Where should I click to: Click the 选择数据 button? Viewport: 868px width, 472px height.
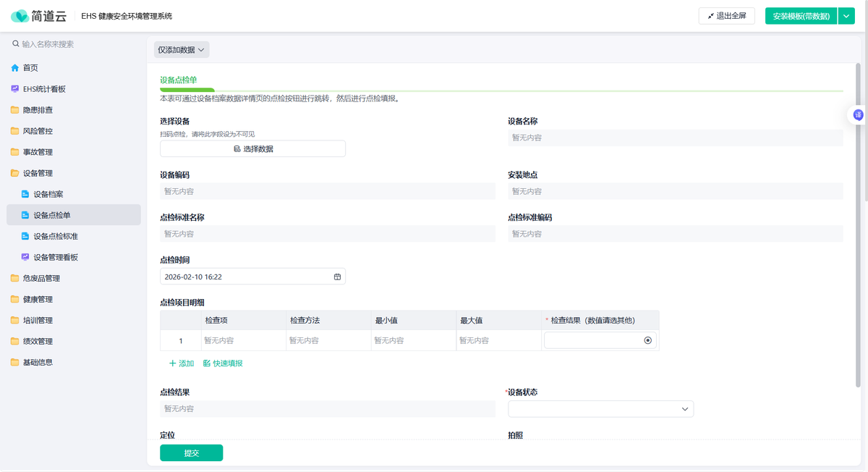(252, 149)
